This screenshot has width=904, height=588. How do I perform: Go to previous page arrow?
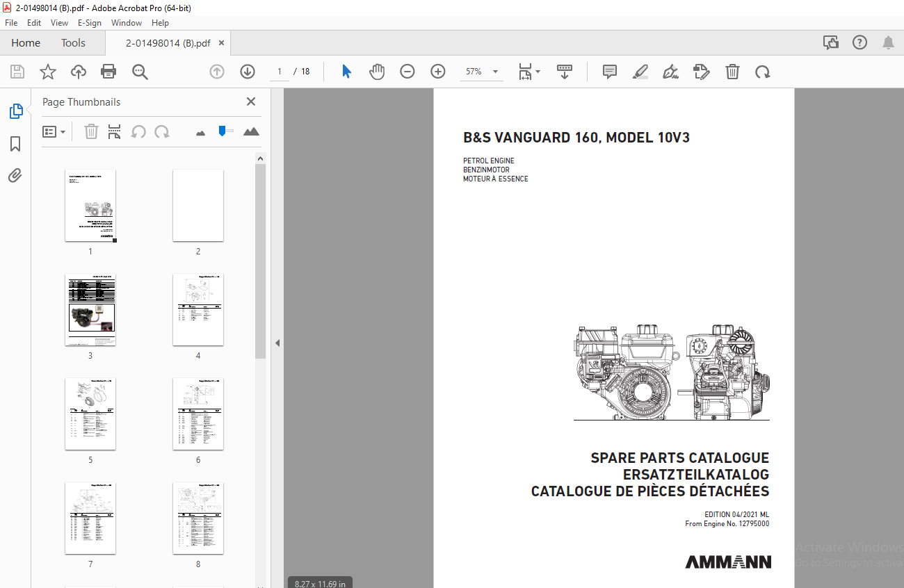pos(217,72)
